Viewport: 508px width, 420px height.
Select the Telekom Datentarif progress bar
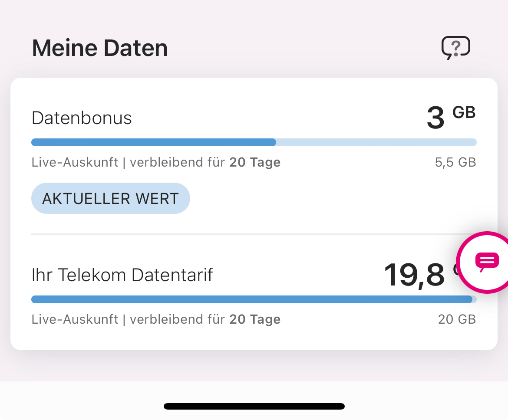pos(254,299)
